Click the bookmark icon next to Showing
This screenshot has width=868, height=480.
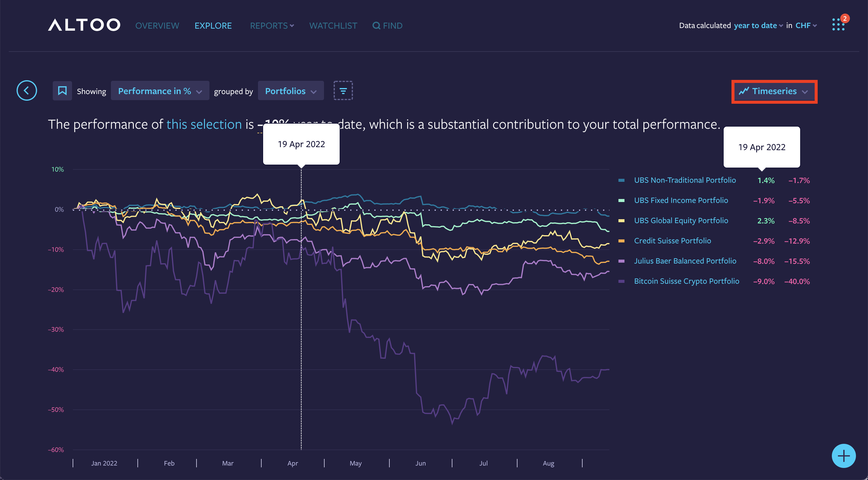pyautogui.click(x=62, y=91)
